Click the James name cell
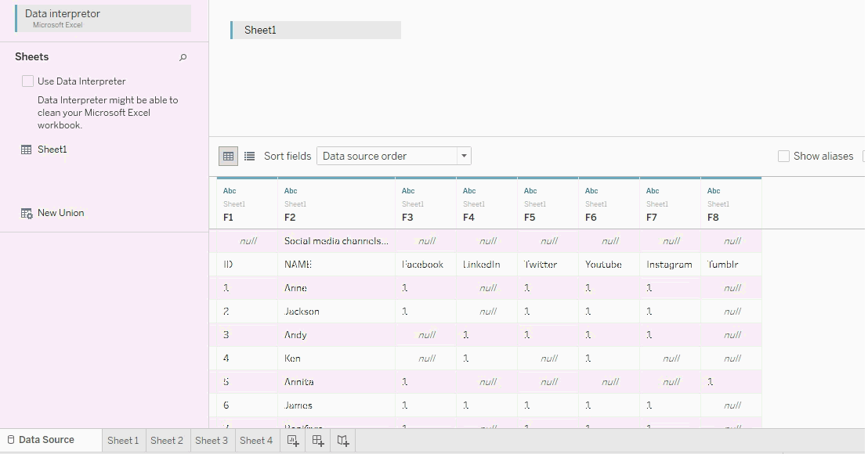 [336, 405]
